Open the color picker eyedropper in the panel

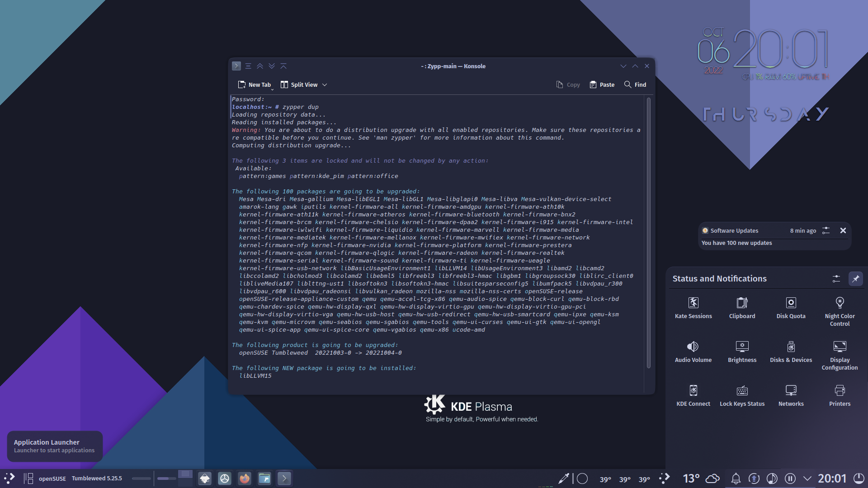pyautogui.click(x=564, y=478)
